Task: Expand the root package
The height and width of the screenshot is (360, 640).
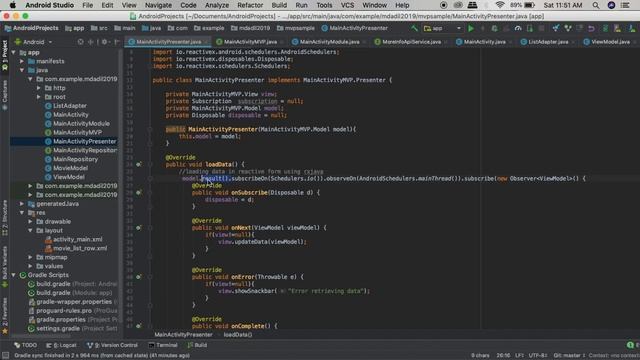Action: coord(39,97)
